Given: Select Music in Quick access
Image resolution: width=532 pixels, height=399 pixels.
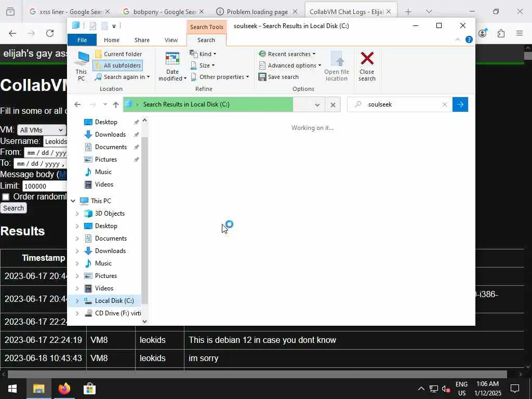Looking at the screenshot, I should 103,172.
